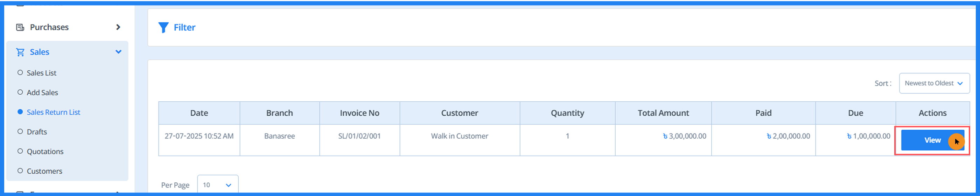Click the Purchases menu icon
The width and height of the screenshot is (980, 196).
click(x=20, y=27)
